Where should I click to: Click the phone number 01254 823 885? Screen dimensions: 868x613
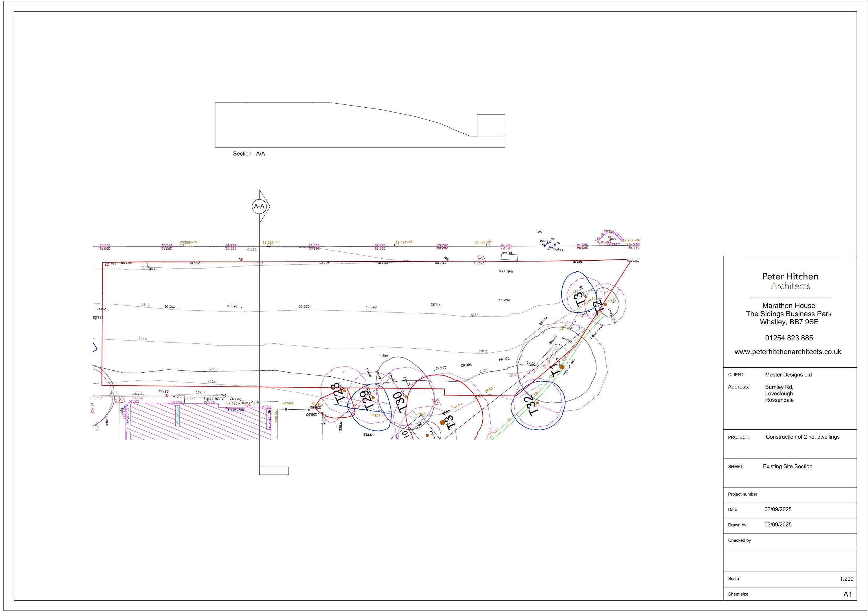pos(789,338)
